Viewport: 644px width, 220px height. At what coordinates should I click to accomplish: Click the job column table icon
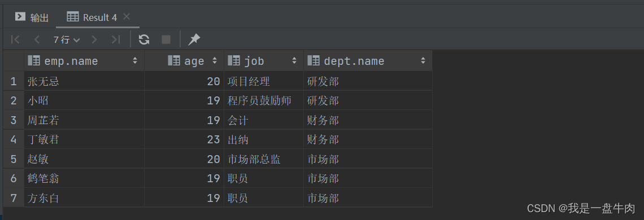234,60
